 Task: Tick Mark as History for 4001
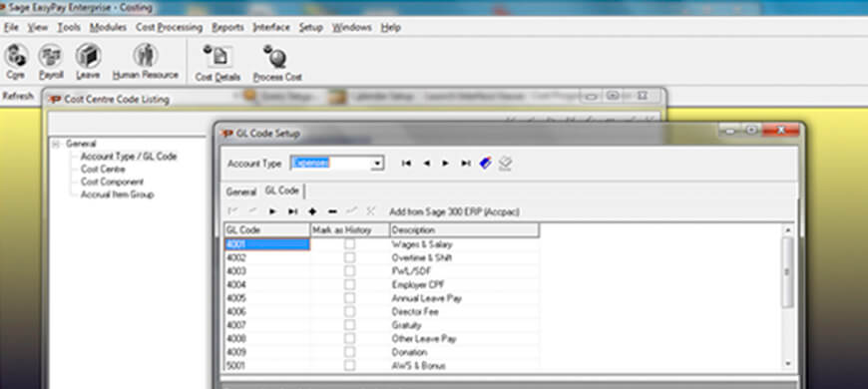[349, 244]
